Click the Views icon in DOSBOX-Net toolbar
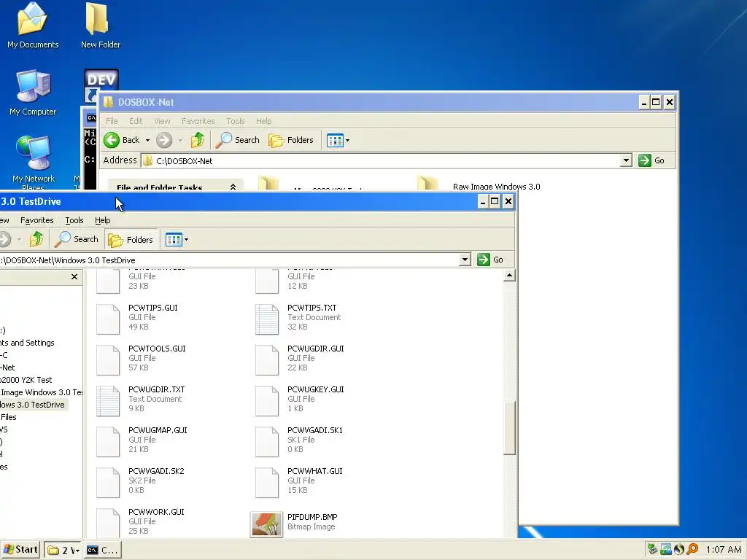This screenshot has width=747, height=560. (334, 141)
